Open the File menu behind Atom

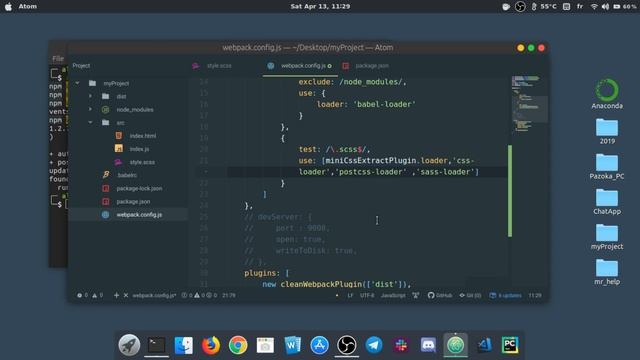coord(58,59)
